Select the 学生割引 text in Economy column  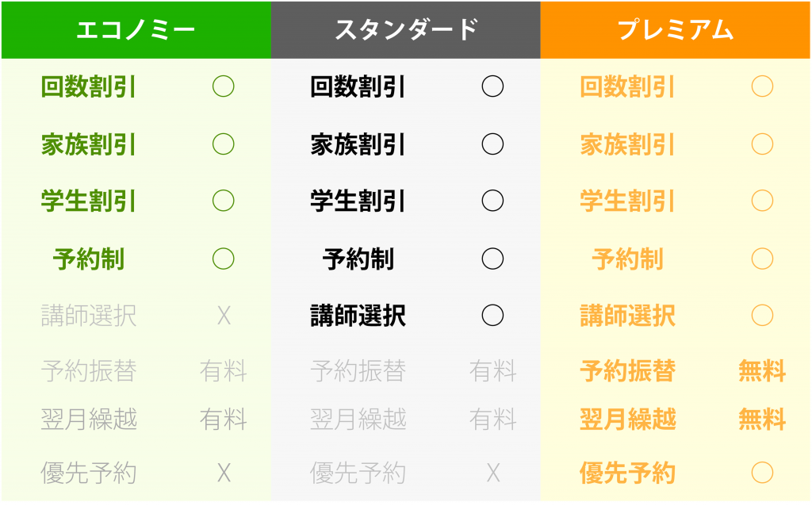pyautogui.click(x=89, y=201)
